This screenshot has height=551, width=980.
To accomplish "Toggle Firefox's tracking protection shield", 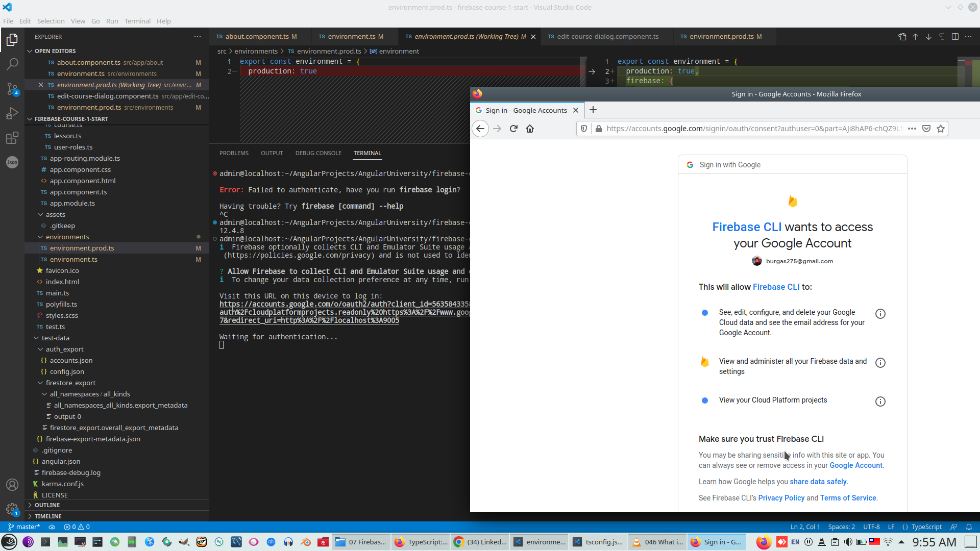I will 583,129.
